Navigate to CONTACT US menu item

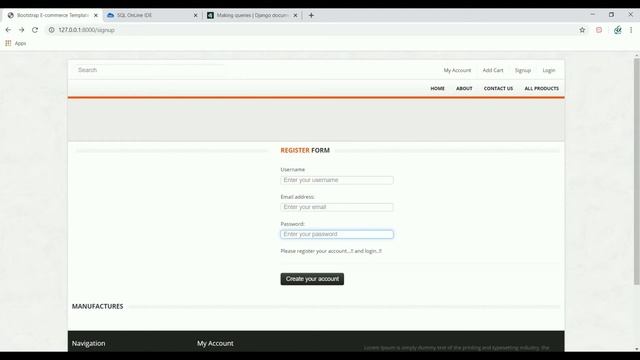point(498,88)
